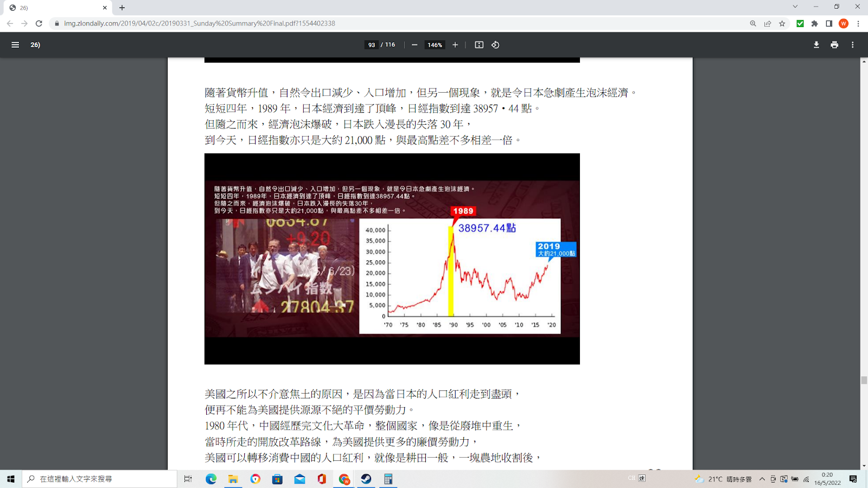Screen dimensions: 868x488
Task: Show hidden system tray icons
Action: point(762,479)
